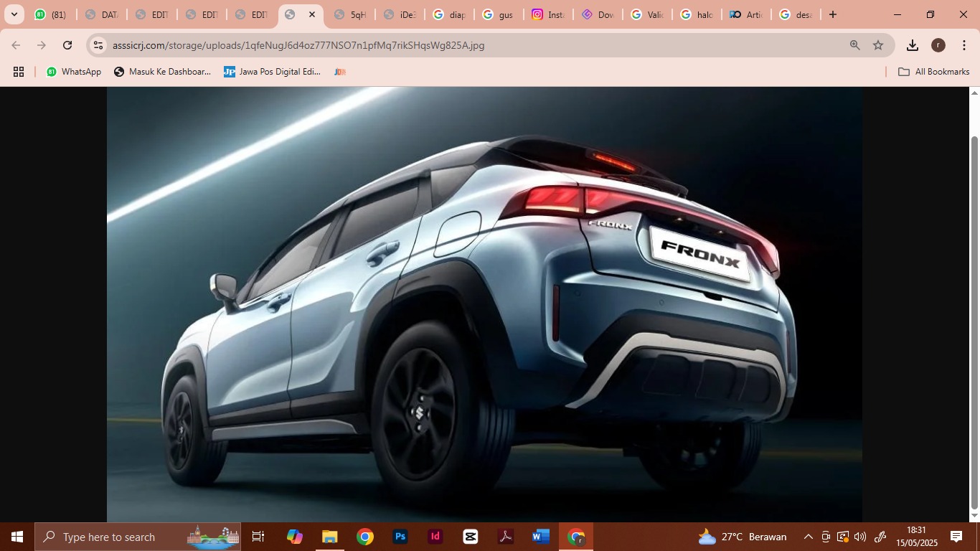Screen dimensions: 980x551
Task: View site information icon in address bar
Action: 99,45
